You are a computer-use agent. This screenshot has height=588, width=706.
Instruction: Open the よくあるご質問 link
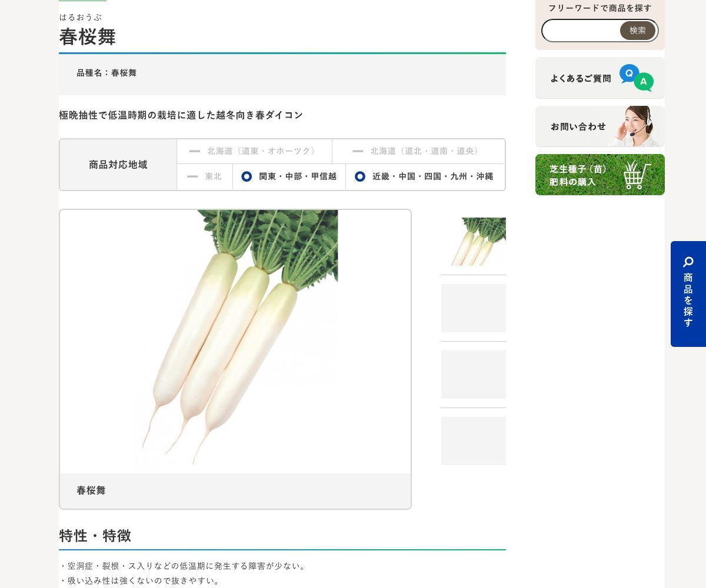580,78
